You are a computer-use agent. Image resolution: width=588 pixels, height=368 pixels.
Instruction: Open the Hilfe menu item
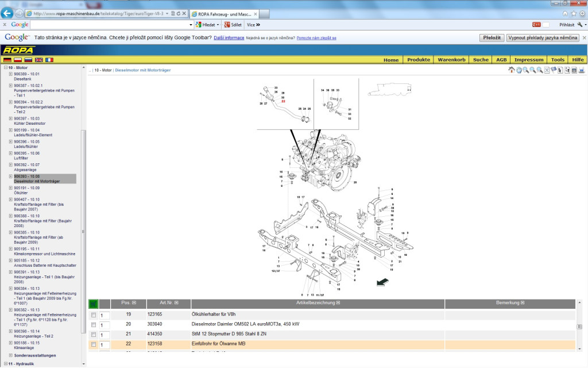(578, 60)
